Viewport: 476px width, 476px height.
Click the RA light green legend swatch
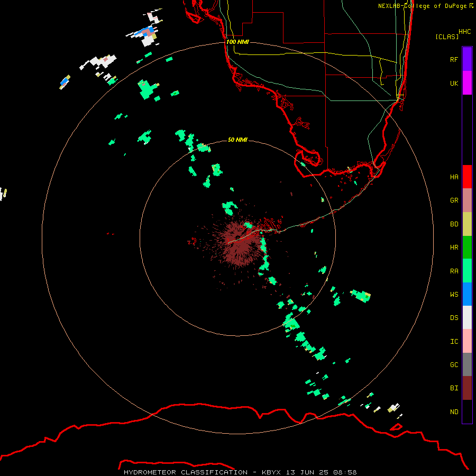pos(467,271)
